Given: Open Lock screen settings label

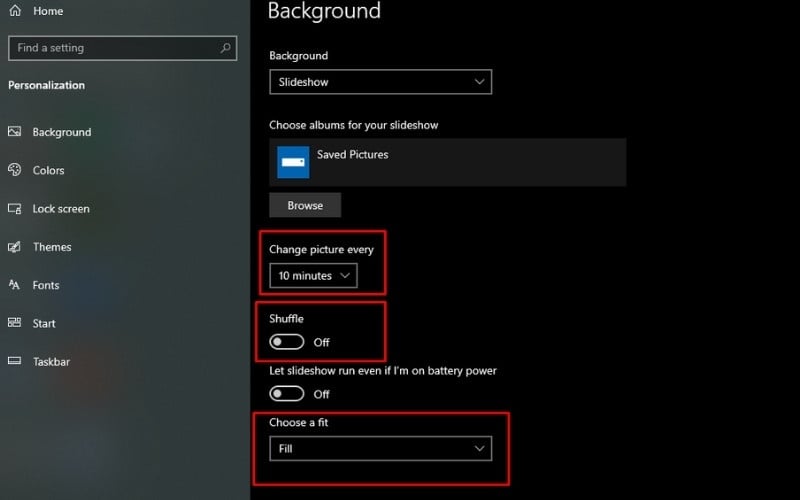Looking at the screenshot, I should coord(61,209).
